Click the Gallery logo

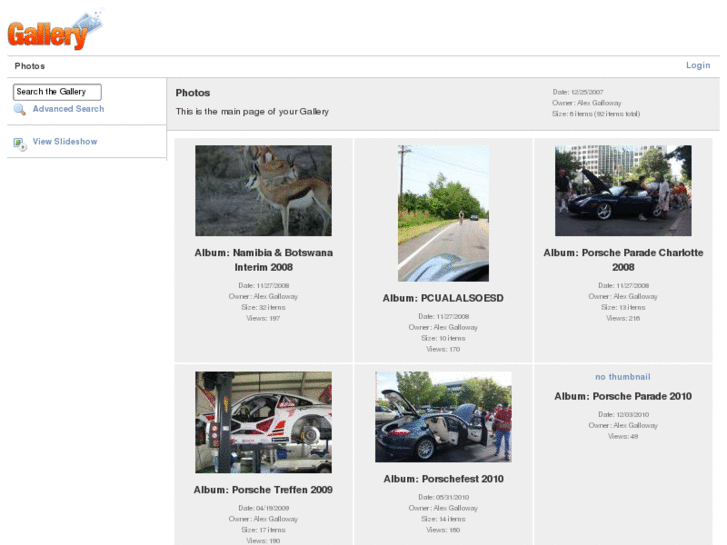pos(53,31)
